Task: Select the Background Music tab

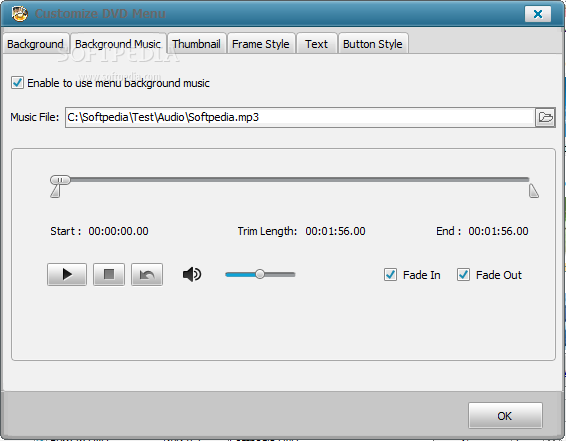Action: pos(118,44)
